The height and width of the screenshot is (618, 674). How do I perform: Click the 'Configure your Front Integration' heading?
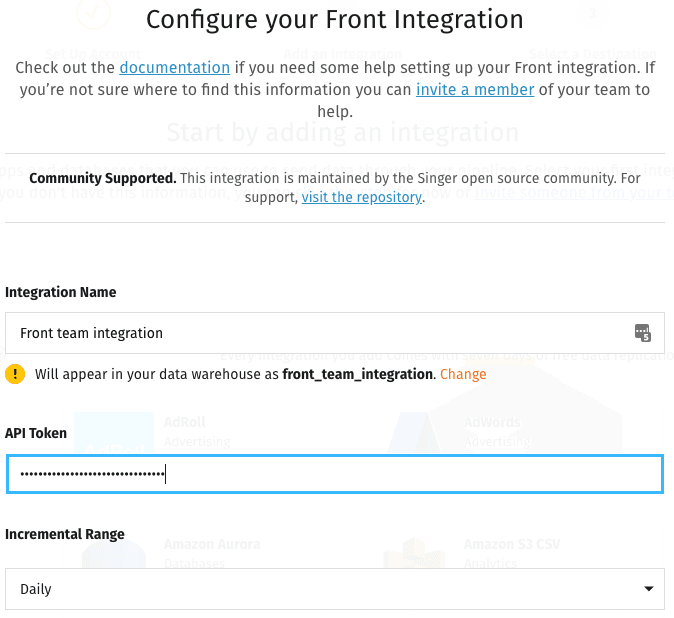tap(335, 20)
